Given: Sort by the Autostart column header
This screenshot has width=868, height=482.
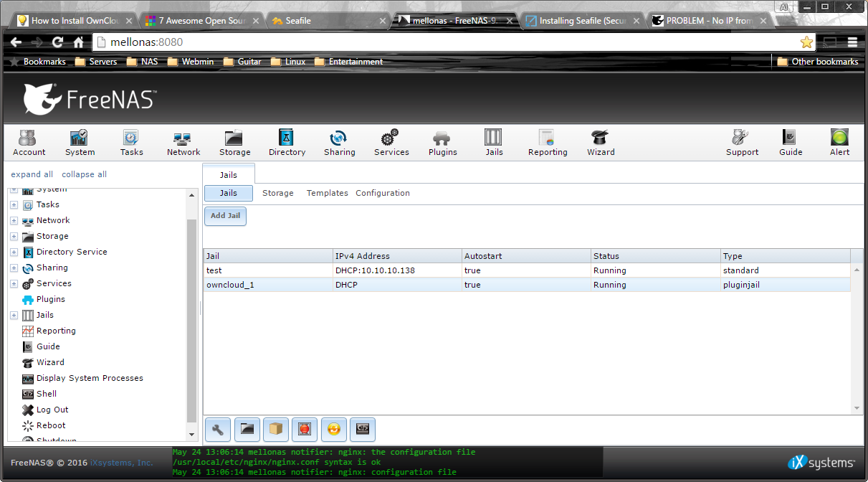Looking at the screenshot, I should point(526,256).
